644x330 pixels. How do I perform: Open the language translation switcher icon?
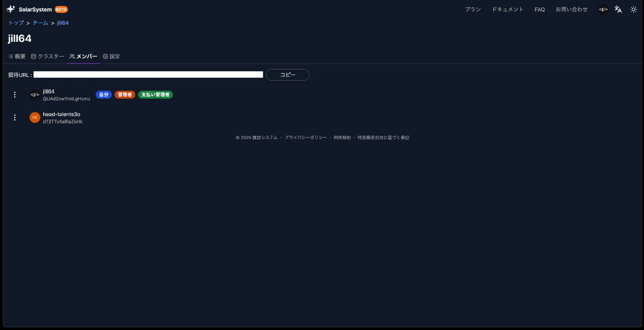[x=618, y=9]
